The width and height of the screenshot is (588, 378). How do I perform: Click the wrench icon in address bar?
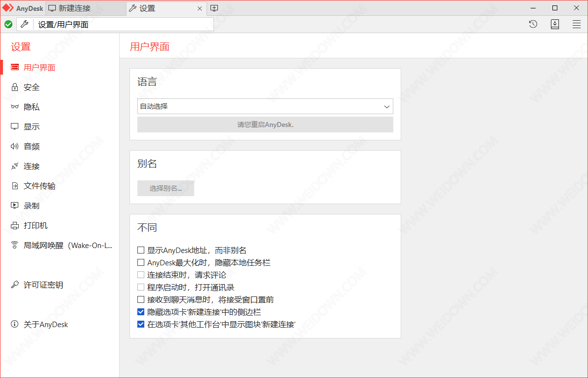pos(25,24)
